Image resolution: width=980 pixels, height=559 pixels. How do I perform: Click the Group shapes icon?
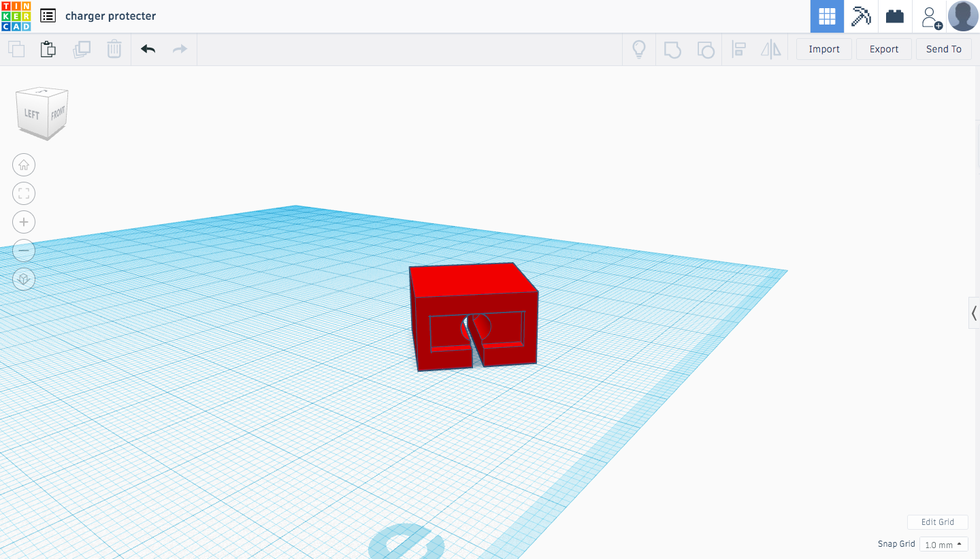coord(672,49)
